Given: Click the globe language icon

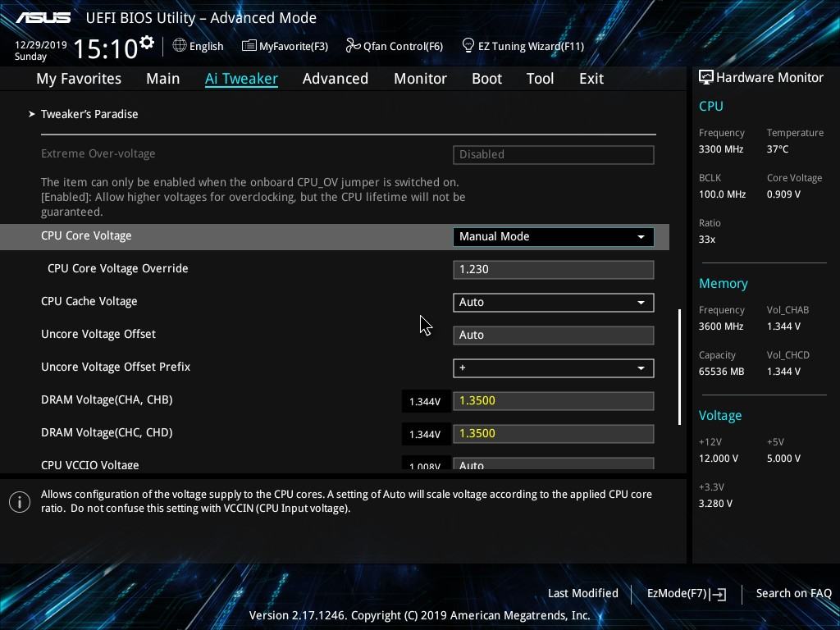Looking at the screenshot, I should coord(180,46).
